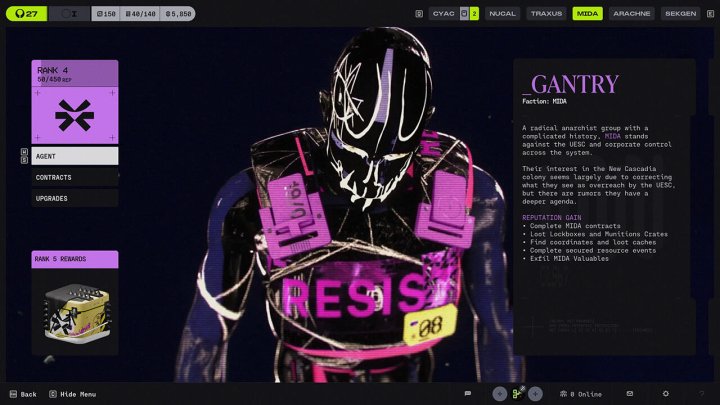The image size is (720, 405).
Task: Click the RANK 5 REWARDS header
Action: click(75, 259)
